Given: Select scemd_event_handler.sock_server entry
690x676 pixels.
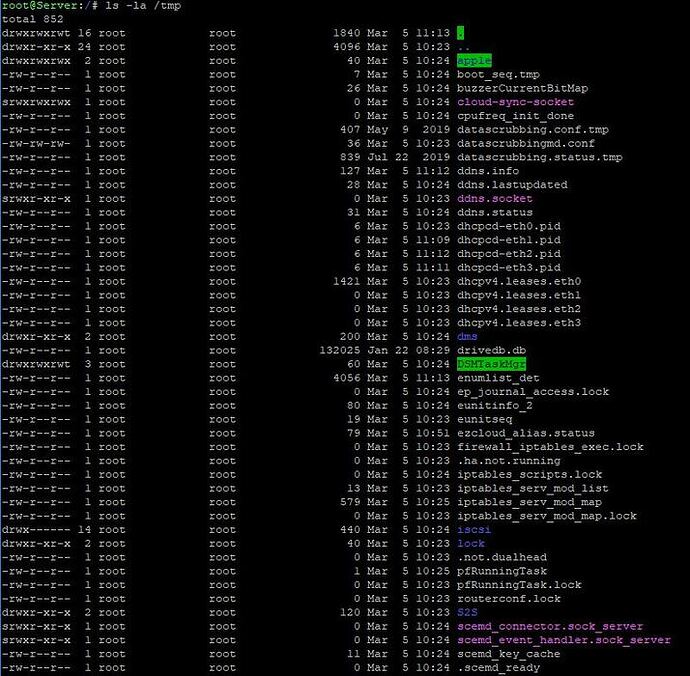Looking at the screenshot, I should [x=564, y=640].
